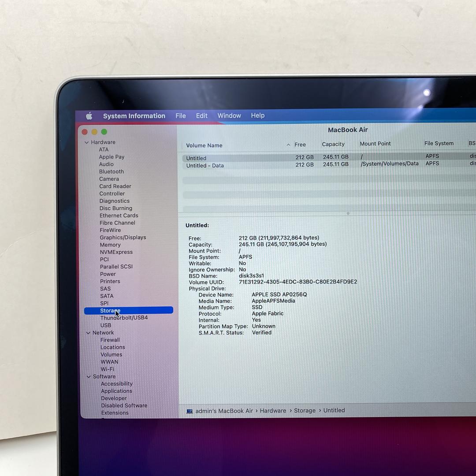Viewport: 476px width, 476px height.
Task: Select Disabled Software under Software
Action: point(124,405)
